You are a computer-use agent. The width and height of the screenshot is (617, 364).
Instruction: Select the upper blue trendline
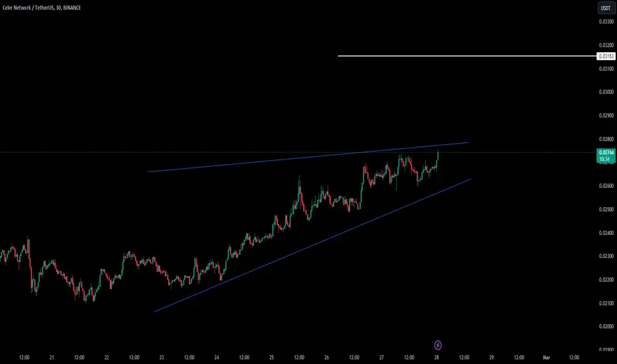click(308, 157)
